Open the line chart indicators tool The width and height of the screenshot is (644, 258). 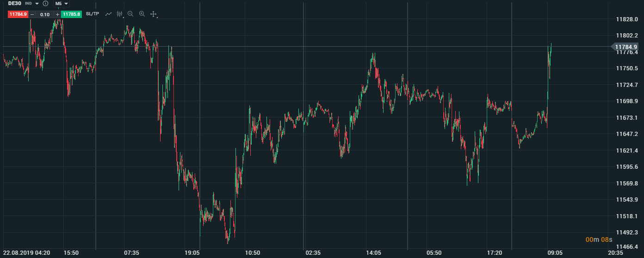[x=109, y=14]
